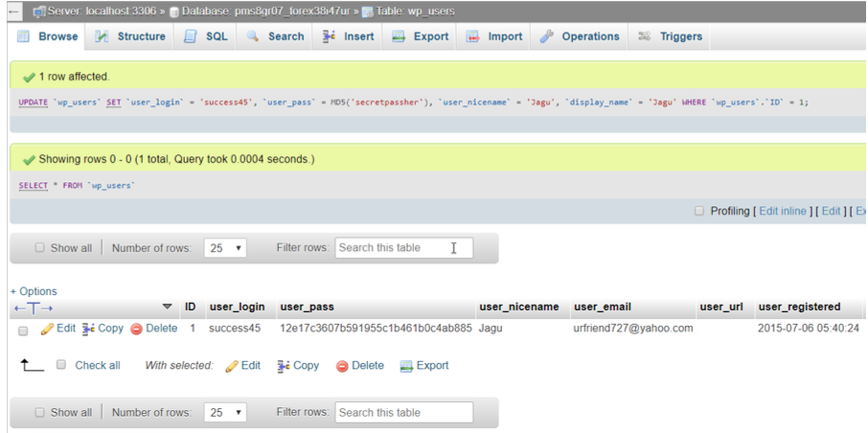Viewport: 868px width, 433px height.
Task: Click the top Search this table field
Action: 403,248
